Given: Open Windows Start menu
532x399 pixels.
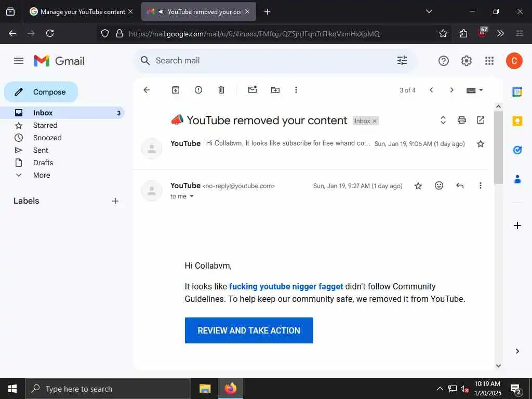Looking at the screenshot, I should [12, 389].
